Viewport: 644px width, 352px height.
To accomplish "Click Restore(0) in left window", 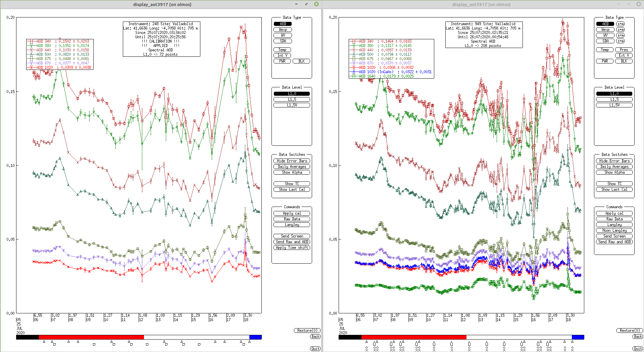I will [307, 331].
